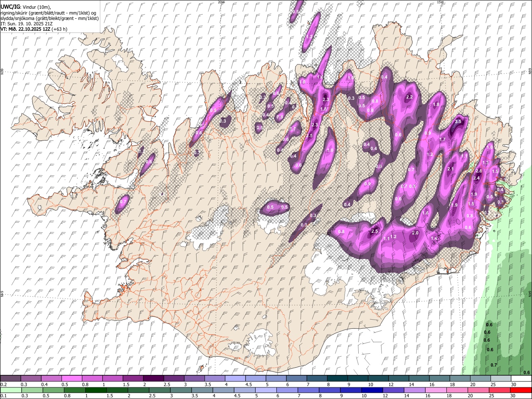This screenshot has height=399, width=532.
Task: Click the '2.0' snowfall value on the map
Action: pyautogui.click(x=415, y=233)
